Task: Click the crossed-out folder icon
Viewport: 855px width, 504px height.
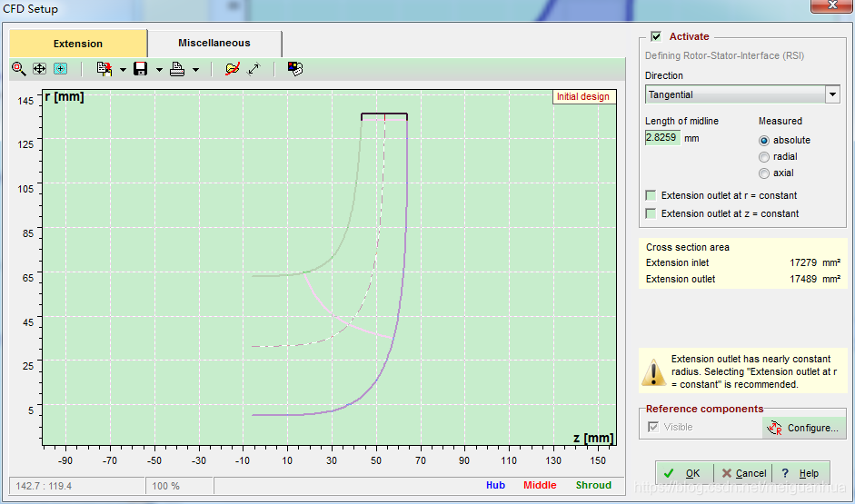Action: click(233, 69)
